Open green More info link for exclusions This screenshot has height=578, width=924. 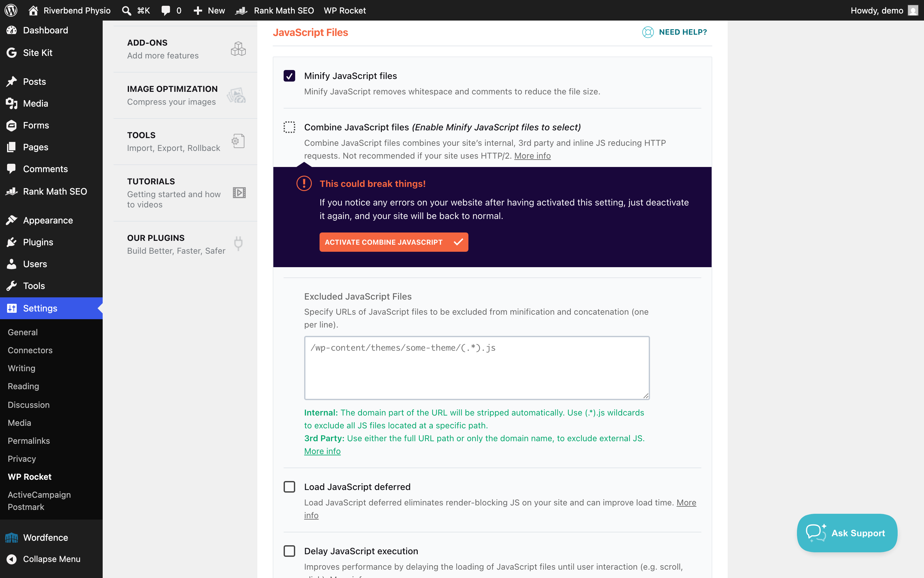[x=322, y=451]
